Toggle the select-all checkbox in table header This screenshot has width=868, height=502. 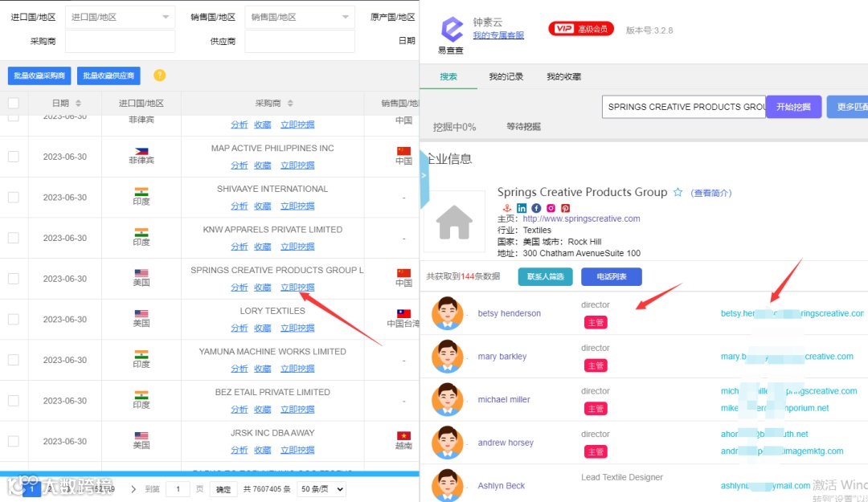pyautogui.click(x=13, y=104)
